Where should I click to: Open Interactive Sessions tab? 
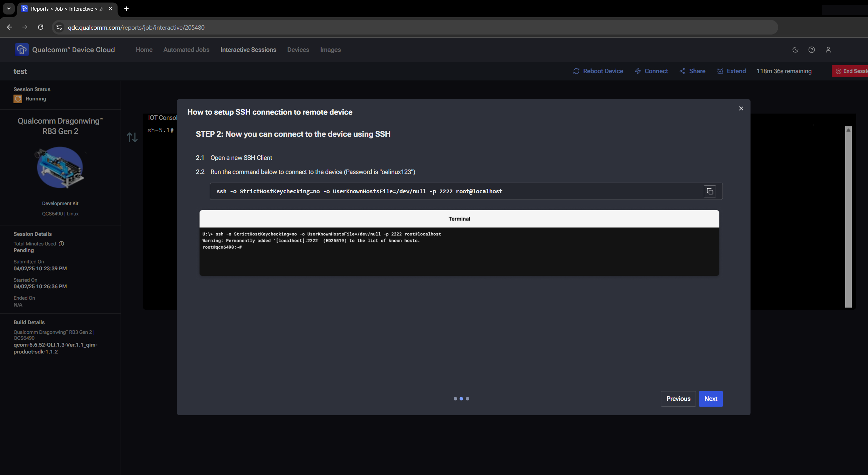(248, 50)
